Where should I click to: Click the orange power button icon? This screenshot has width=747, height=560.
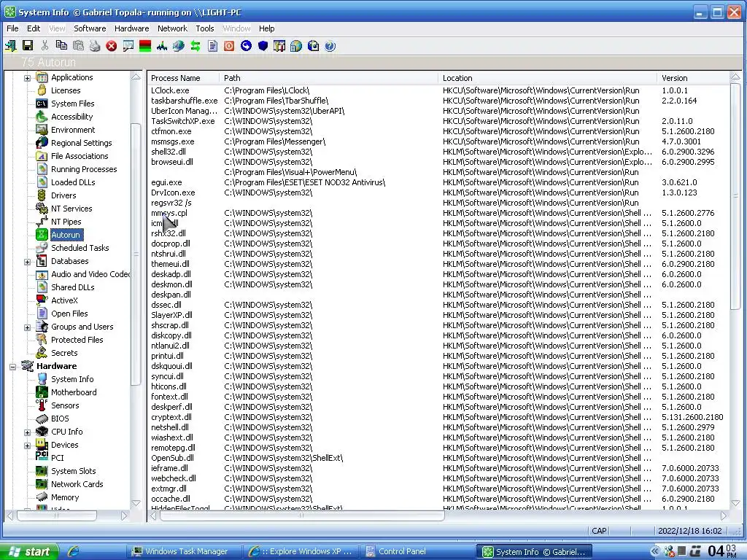click(x=229, y=46)
